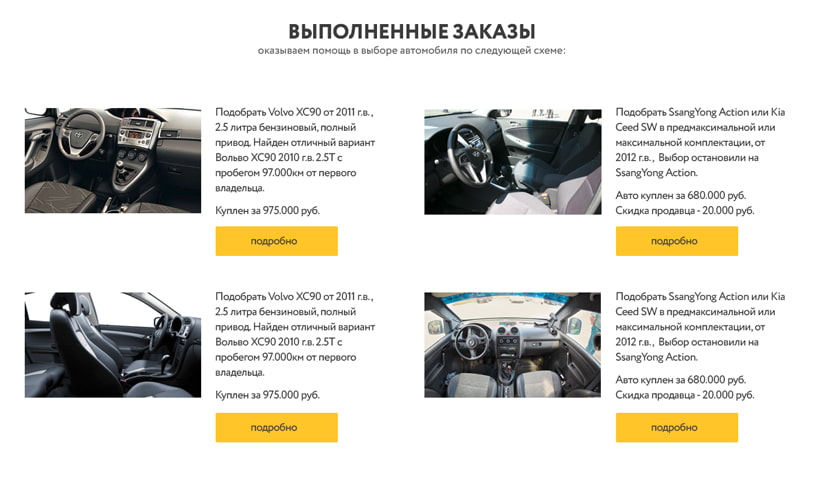Click 'подробно' button beside Toyota dashboard photo

coord(276,241)
